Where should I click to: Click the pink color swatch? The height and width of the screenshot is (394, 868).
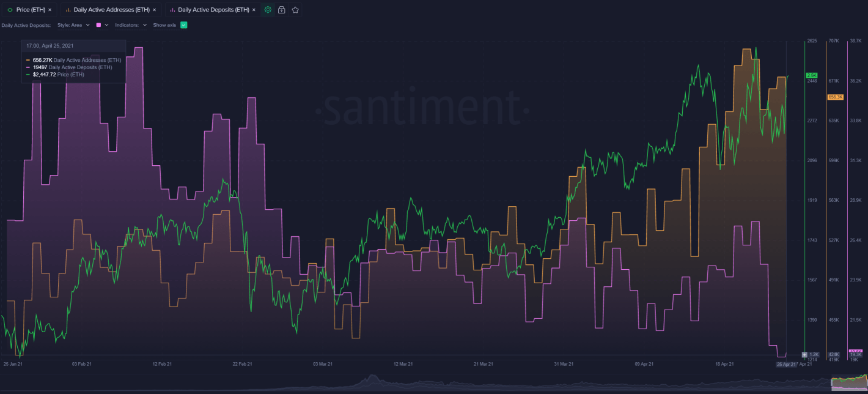98,25
